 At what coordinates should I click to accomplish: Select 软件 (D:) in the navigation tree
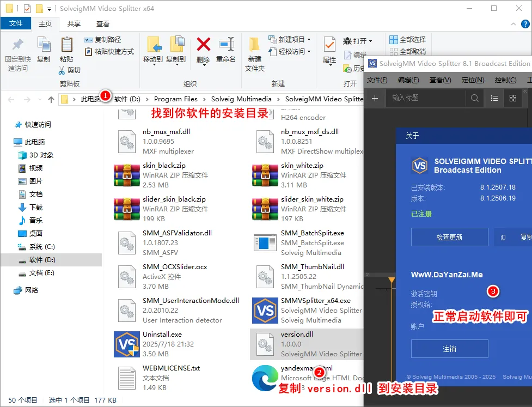42,260
